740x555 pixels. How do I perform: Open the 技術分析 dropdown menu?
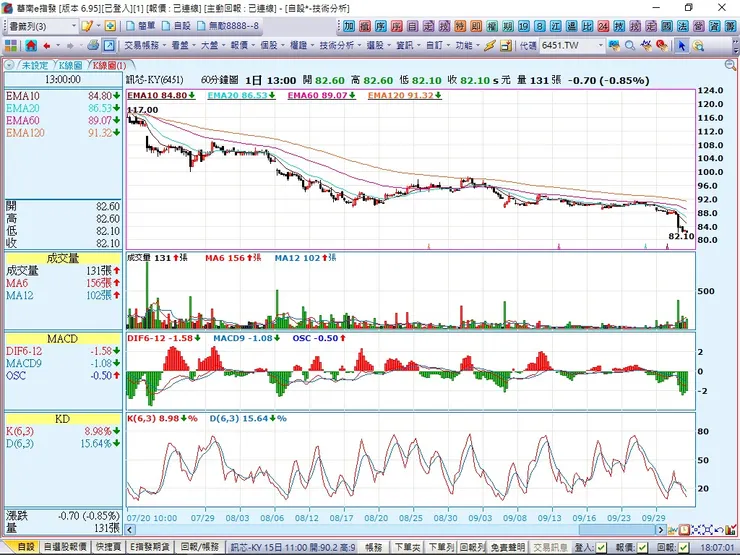point(339,46)
